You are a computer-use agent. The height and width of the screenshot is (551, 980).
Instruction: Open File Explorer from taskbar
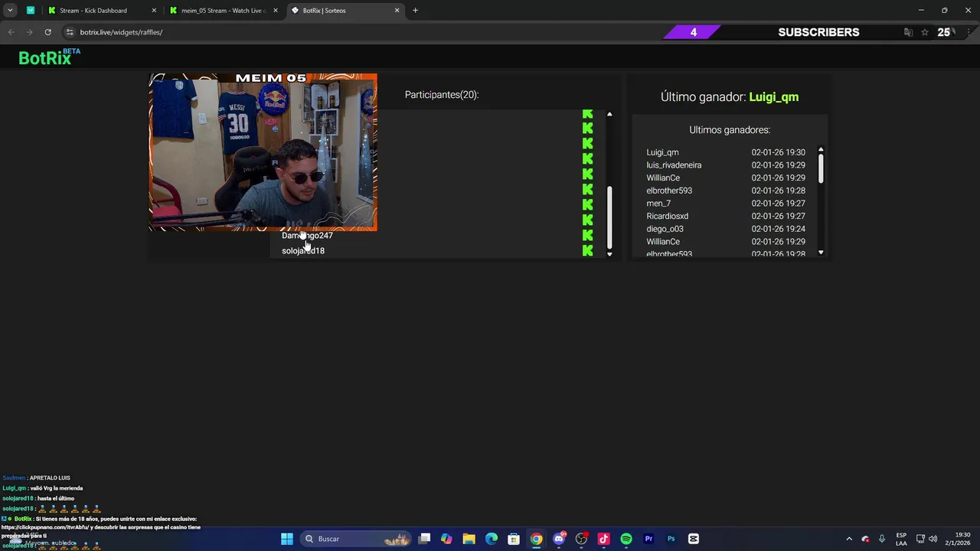469,539
